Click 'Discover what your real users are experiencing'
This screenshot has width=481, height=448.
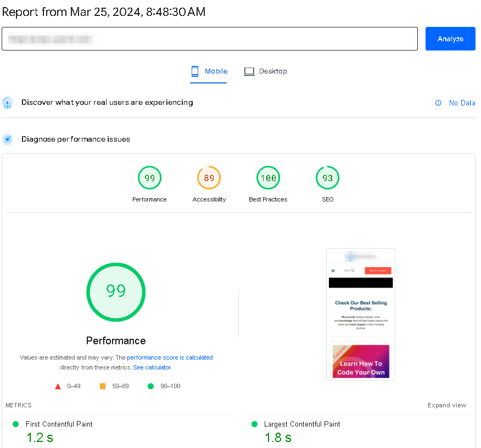pyautogui.click(x=107, y=103)
